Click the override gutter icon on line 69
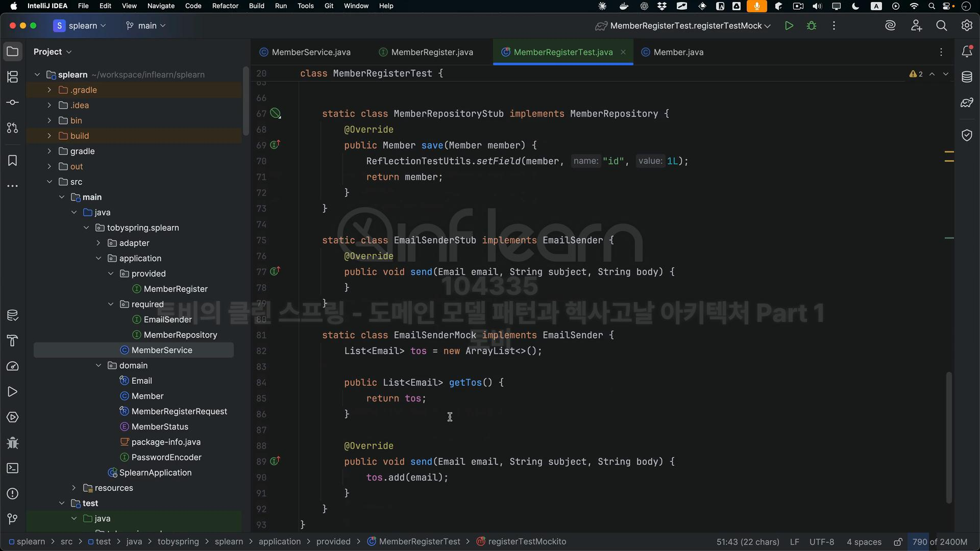This screenshot has width=980, height=551. 275,145
